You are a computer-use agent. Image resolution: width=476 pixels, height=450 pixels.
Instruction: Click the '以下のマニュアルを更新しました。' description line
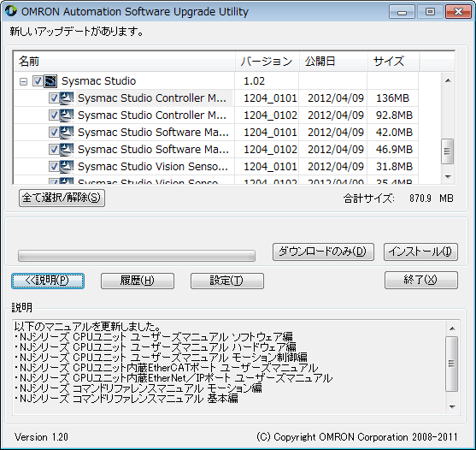[x=88, y=327]
